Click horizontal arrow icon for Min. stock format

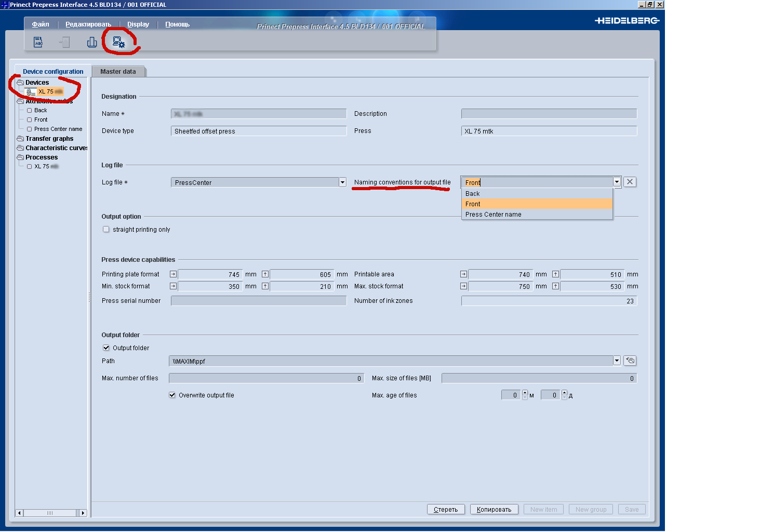tap(173, 286)
